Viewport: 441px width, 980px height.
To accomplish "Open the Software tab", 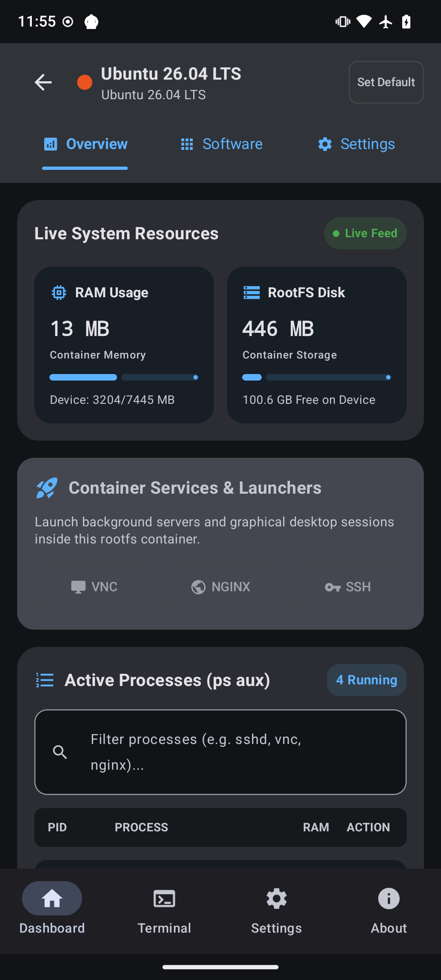I will coord(221,144).
